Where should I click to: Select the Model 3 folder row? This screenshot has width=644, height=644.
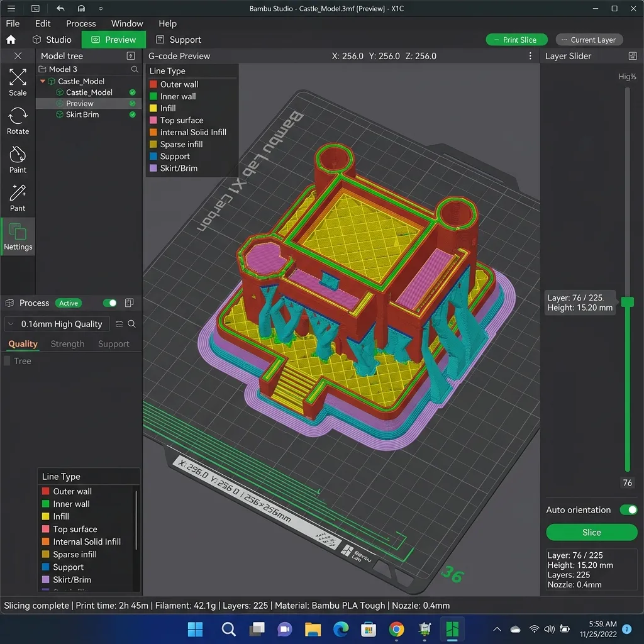click(x=88, y=69)
